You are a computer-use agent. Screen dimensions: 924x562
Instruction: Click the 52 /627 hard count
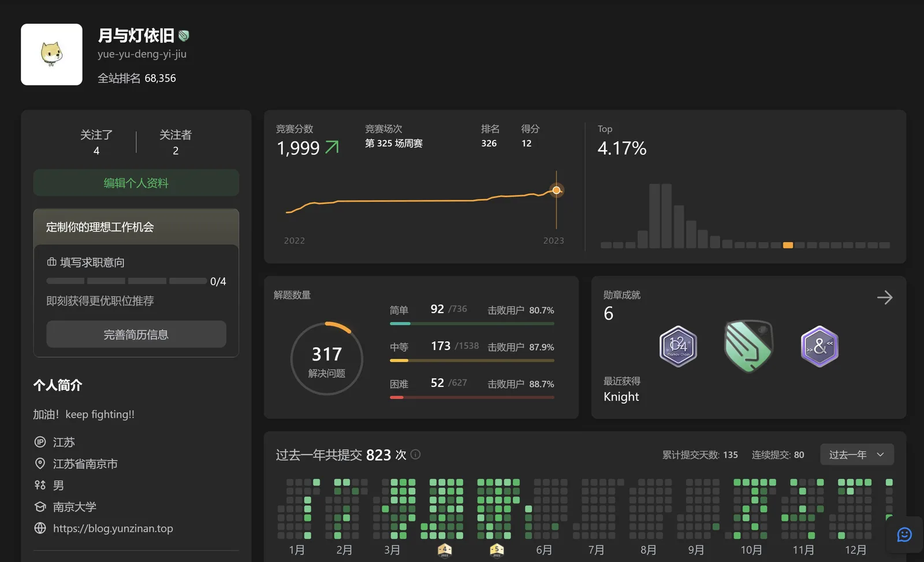(449, 383)
